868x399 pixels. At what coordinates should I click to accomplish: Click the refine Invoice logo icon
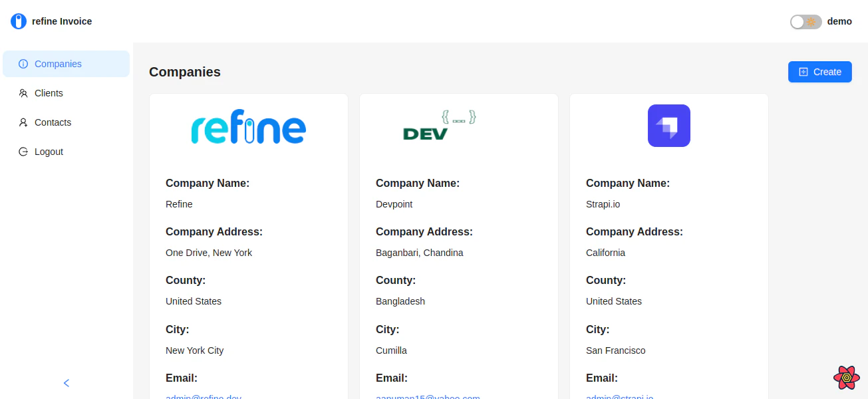[x=19, y=21]
